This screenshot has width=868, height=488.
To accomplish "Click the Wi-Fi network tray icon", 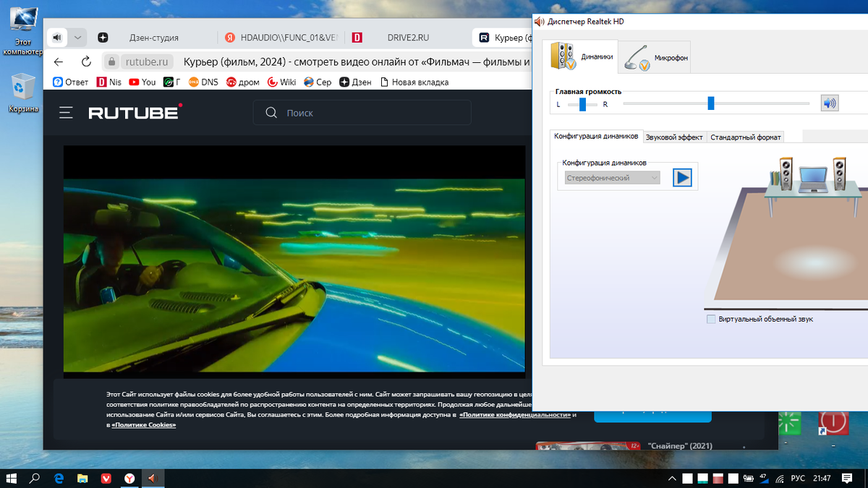I will [781, 479].
